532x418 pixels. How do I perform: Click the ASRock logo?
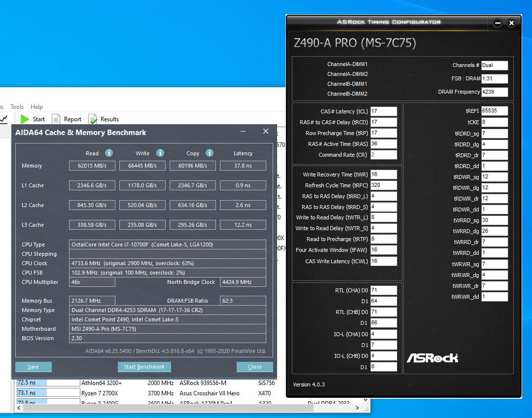[432, 358]
